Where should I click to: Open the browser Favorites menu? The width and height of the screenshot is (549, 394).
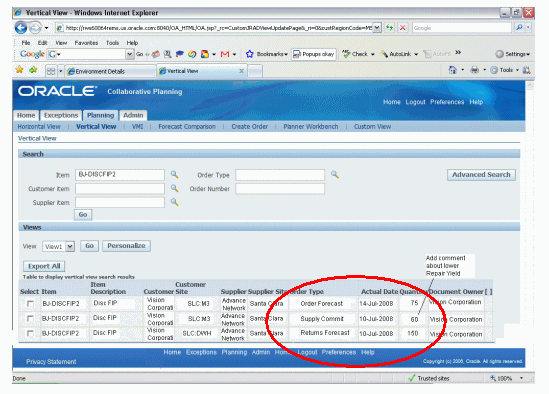coord(86,43)
